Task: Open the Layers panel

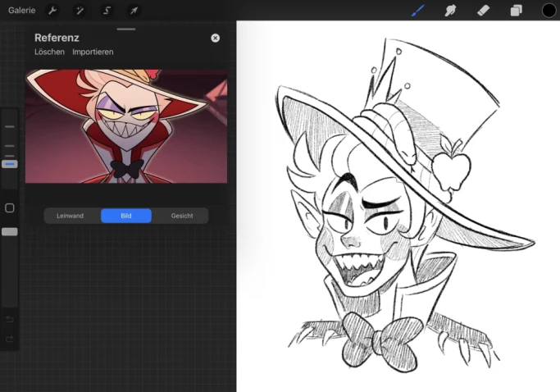Action: point(516,11)
